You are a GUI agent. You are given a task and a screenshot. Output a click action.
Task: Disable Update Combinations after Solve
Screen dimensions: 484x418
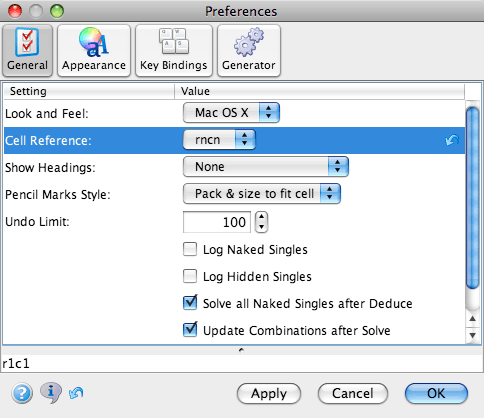(x=190, y=330)
